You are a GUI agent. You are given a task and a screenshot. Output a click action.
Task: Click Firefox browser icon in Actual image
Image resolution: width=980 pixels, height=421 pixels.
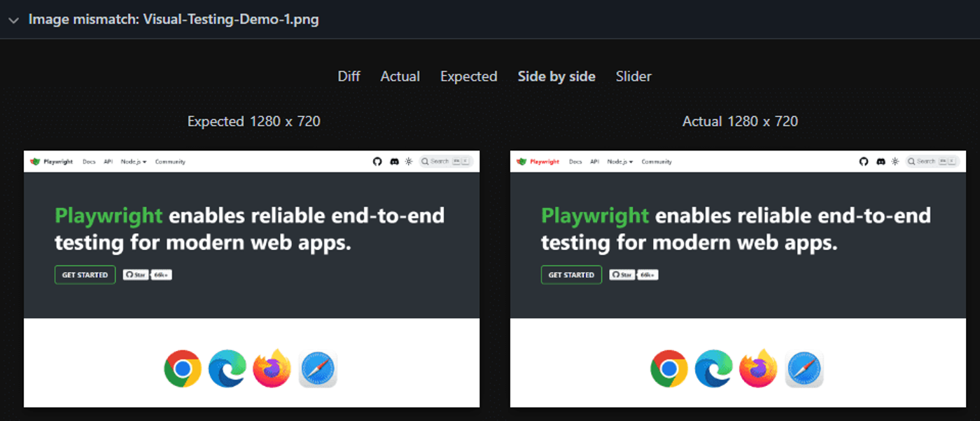click(x=759, y=368)
